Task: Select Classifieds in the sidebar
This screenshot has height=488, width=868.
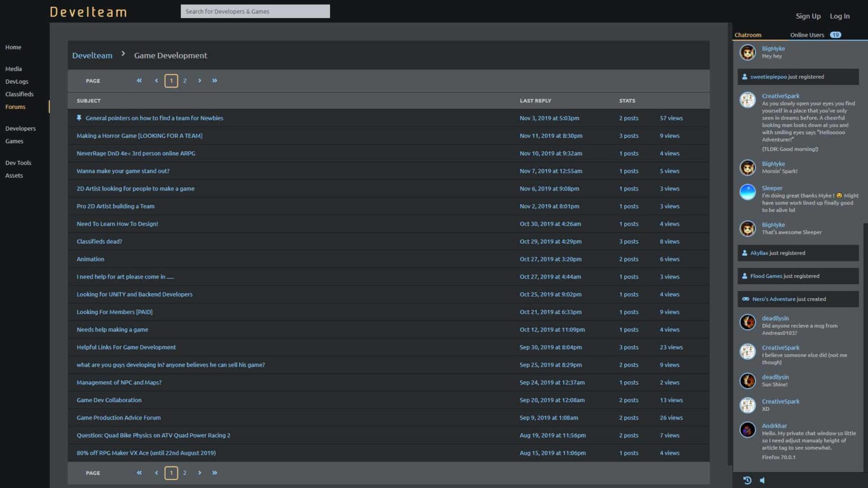Action: pos(19,94)
